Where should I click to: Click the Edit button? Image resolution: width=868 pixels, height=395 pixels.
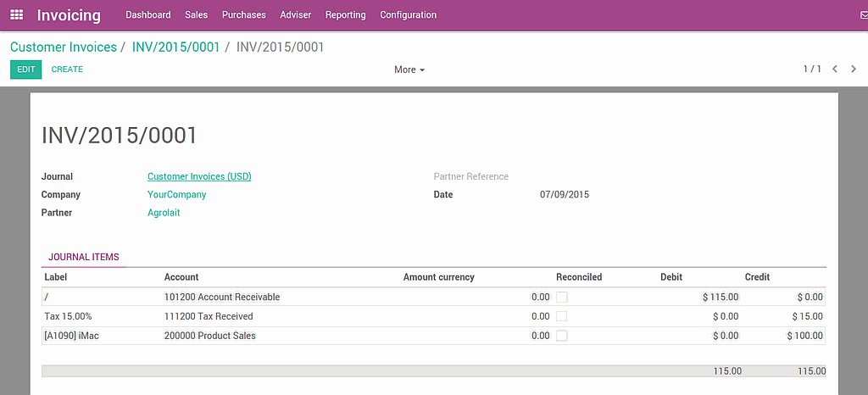click(x=25, y=70)
